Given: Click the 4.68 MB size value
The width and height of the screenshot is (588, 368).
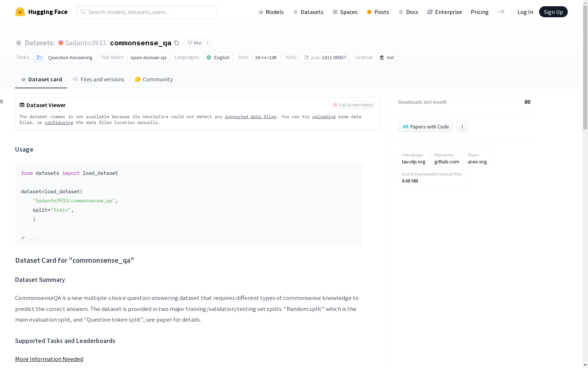Looking at the screenshot, I should point(410,181).
